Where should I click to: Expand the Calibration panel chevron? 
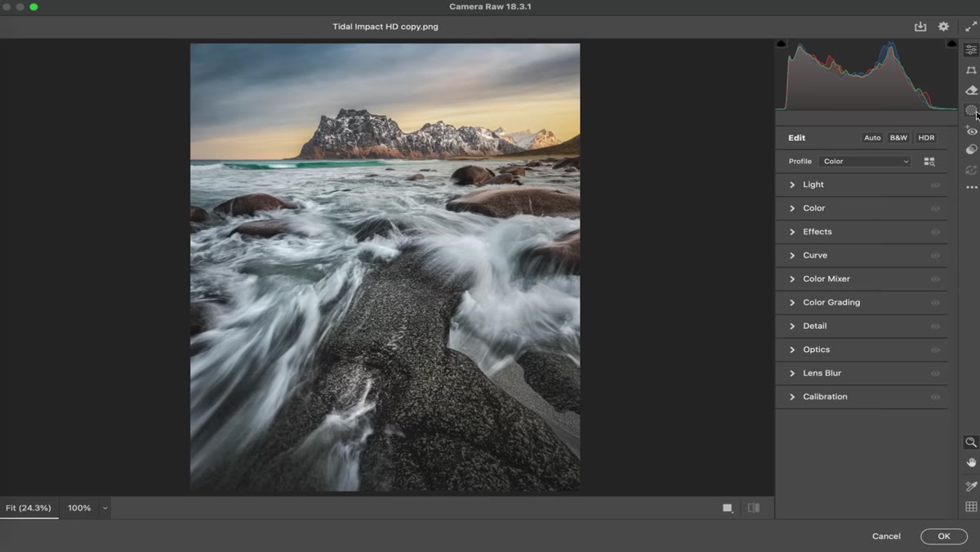click(792, 397)
